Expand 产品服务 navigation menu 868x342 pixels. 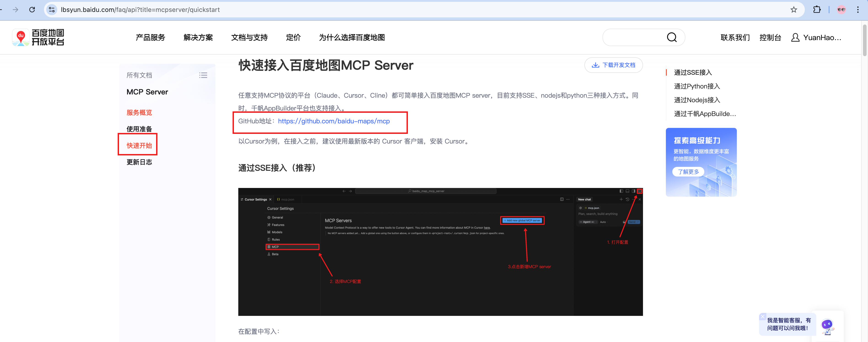[x=150, y=37]
